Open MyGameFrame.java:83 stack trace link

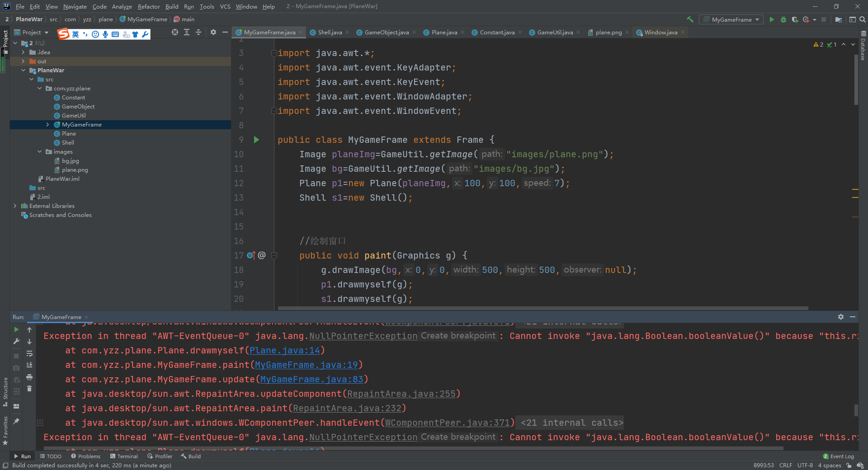311,379
